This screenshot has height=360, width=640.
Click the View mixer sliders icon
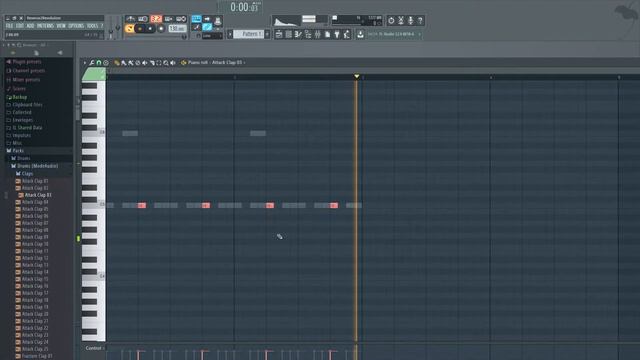(318, 34)
